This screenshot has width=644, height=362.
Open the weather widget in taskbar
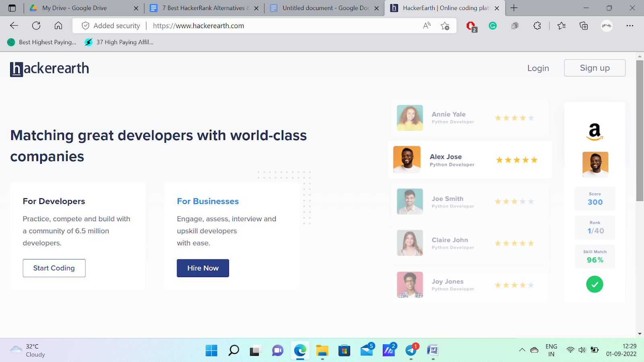27,350
